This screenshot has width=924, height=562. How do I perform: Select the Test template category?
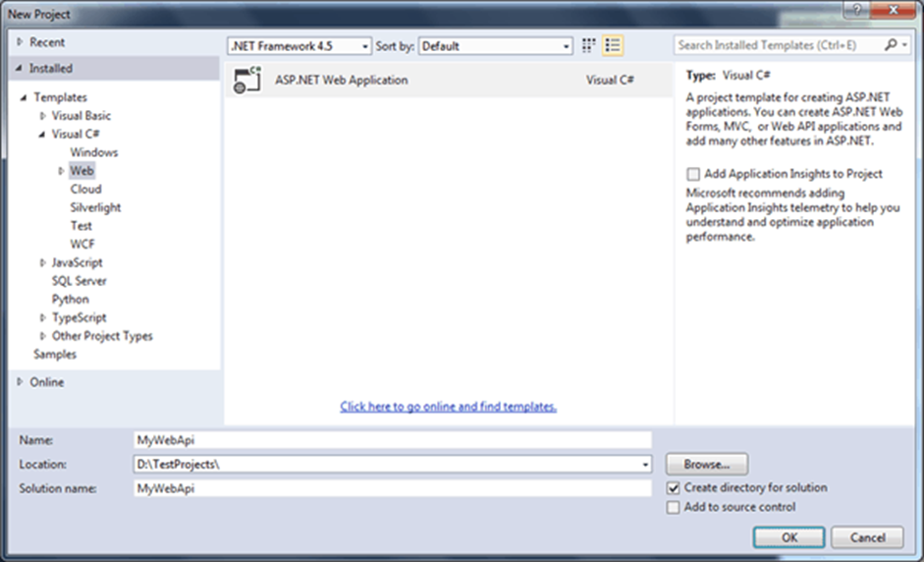82,226
